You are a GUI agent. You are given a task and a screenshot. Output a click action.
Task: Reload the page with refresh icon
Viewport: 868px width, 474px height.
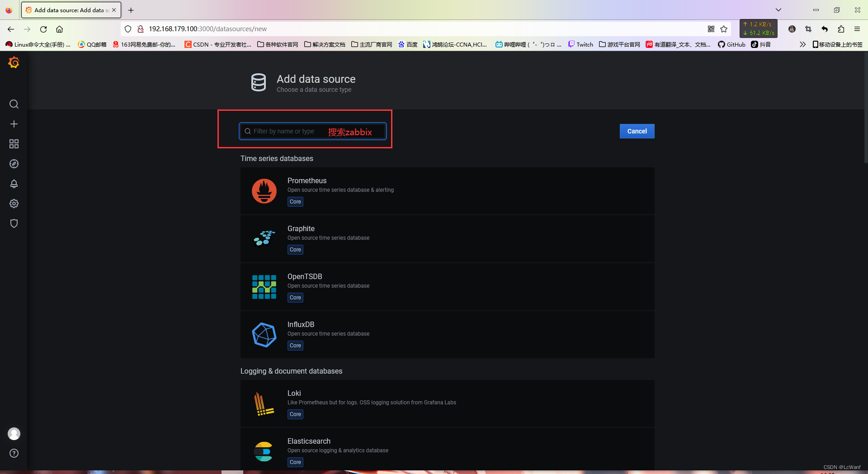[x=43, y=29]
